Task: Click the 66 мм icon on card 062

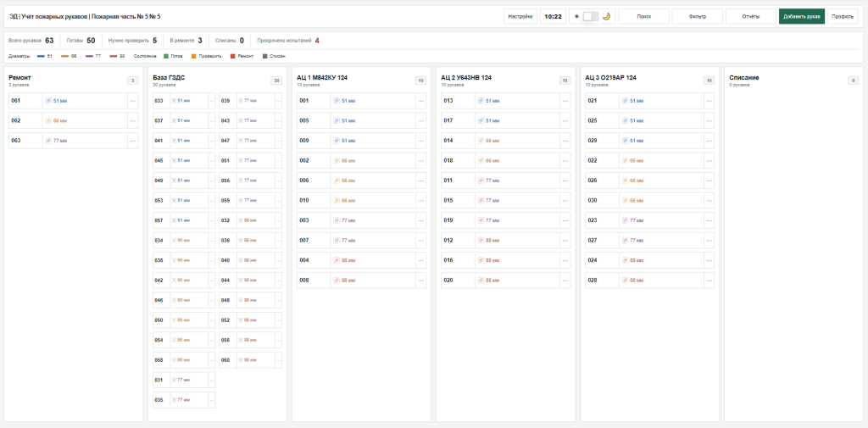Action: tap(48, 120)
